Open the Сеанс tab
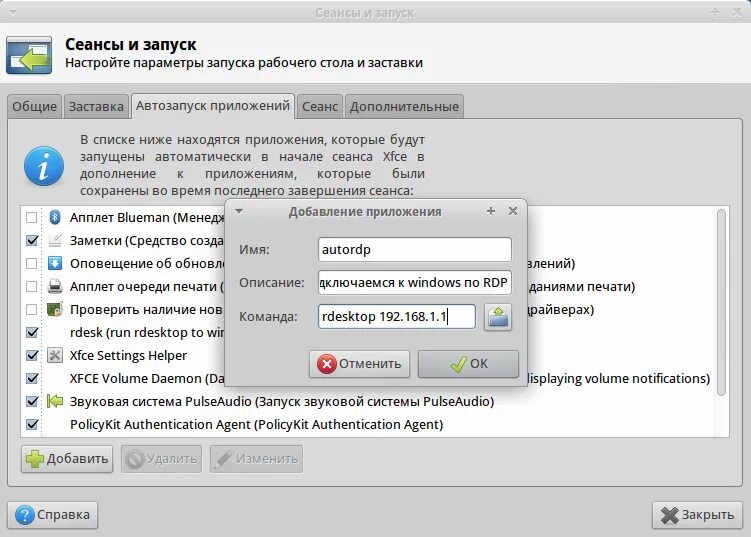The image size is (751, 537). coord(319,106)
